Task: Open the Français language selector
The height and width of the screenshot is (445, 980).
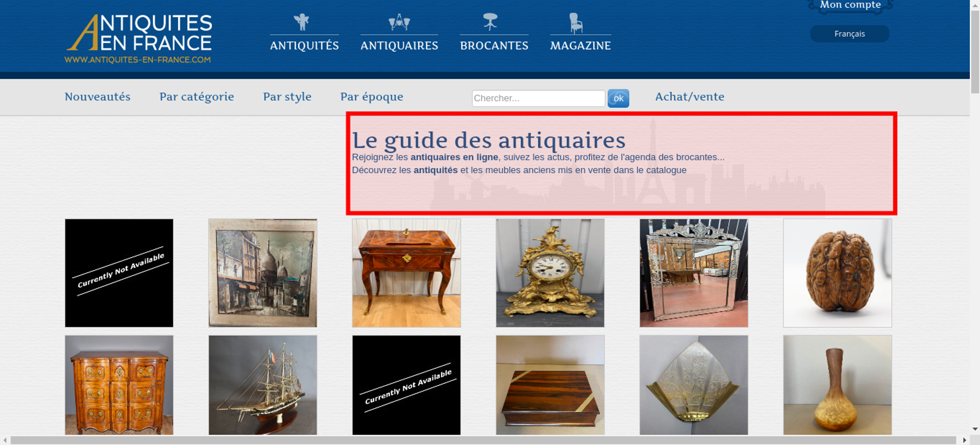Action: pos(850,34)
